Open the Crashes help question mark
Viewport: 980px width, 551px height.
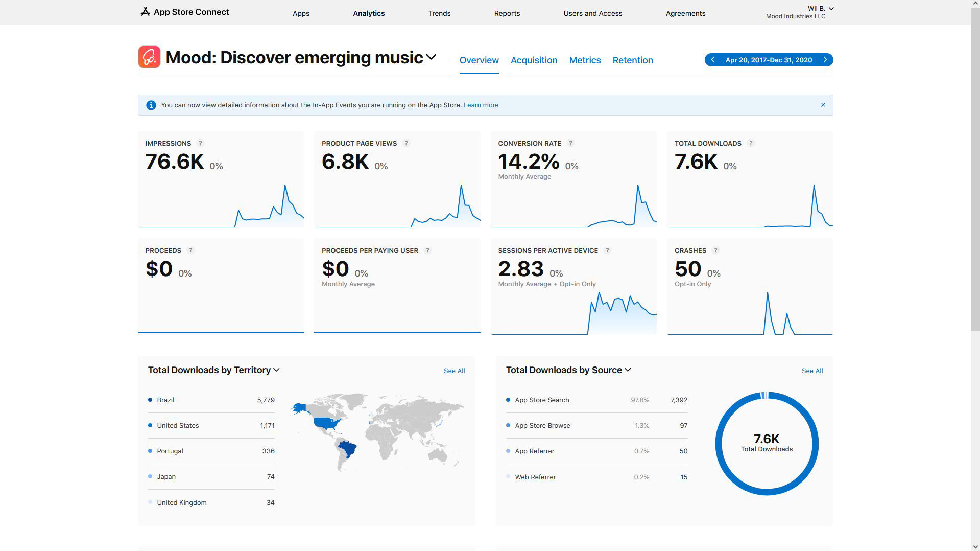click(x=715, y=250)
